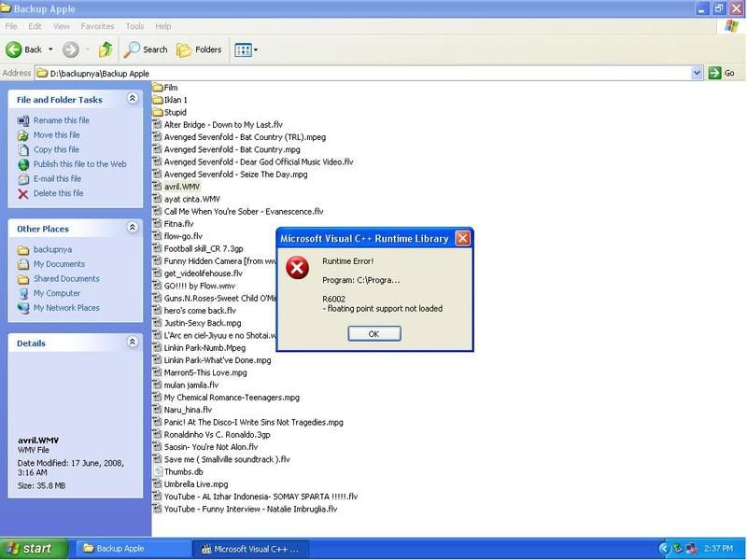Select Naru_hina.flv file icon
Screen dimensions: 747x560
pyautogui.click(x=157, y=410)
